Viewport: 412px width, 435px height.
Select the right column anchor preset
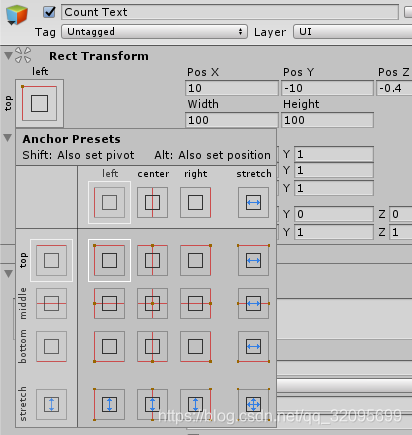tap(195, 202)
